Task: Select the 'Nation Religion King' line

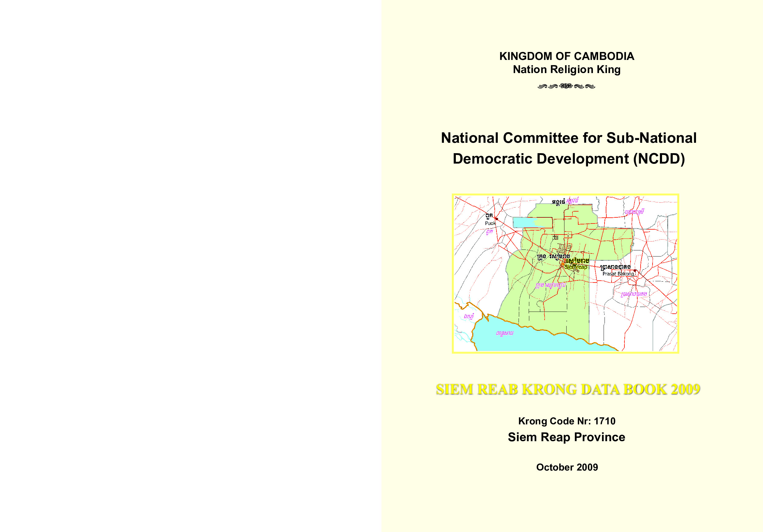Action: coord(567,69)
